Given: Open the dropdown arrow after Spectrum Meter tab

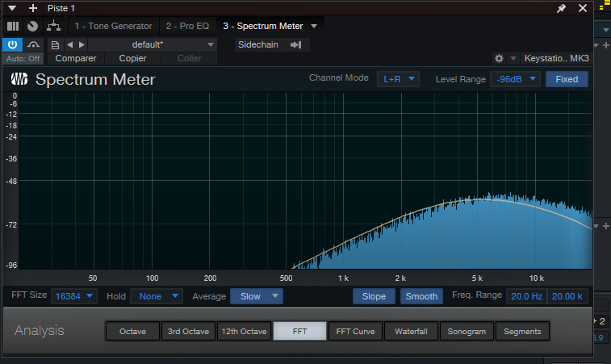Looking at the screenshot, I should [314, 26].
